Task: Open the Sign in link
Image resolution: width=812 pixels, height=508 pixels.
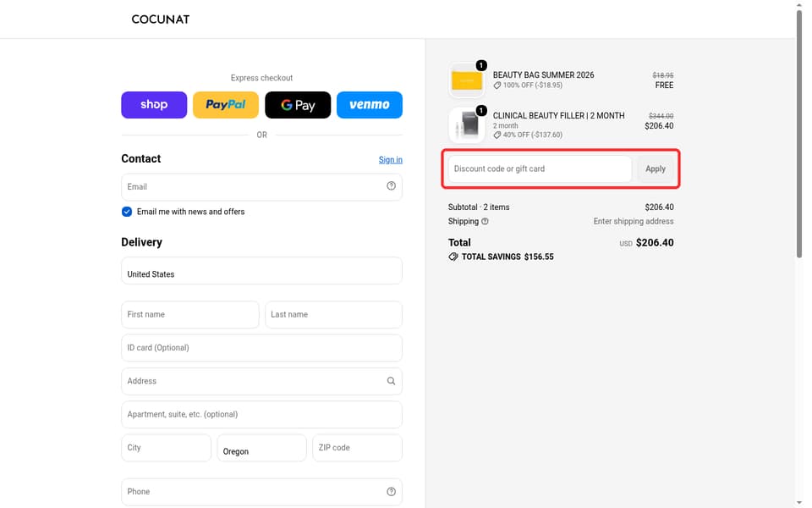Action: 391,160
